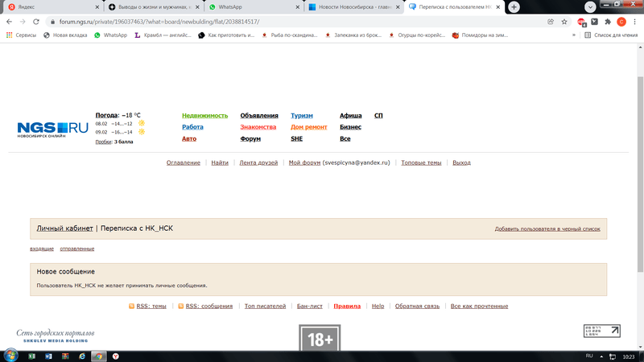This screenshot has height=362, width=644.
Task: Click the NGS.RU logo
Action: pyautogui.click(x=52, y=130)
